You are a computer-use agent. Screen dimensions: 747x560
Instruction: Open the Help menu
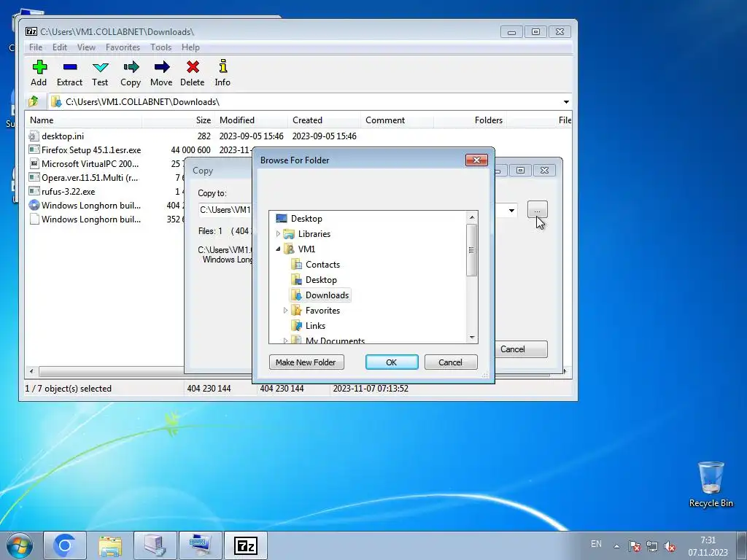tap(190, 47)
